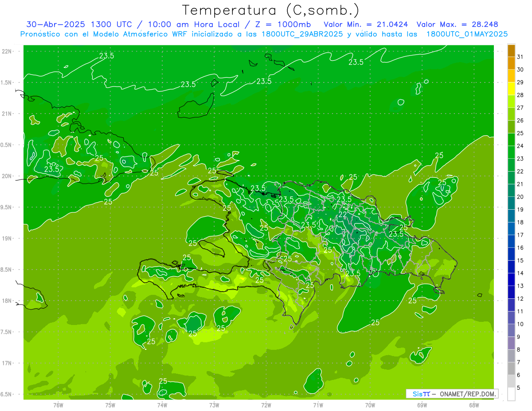Pick the lime swatch between 27 and 28
This screenshot has height=411, width=532.
(511, 102)
